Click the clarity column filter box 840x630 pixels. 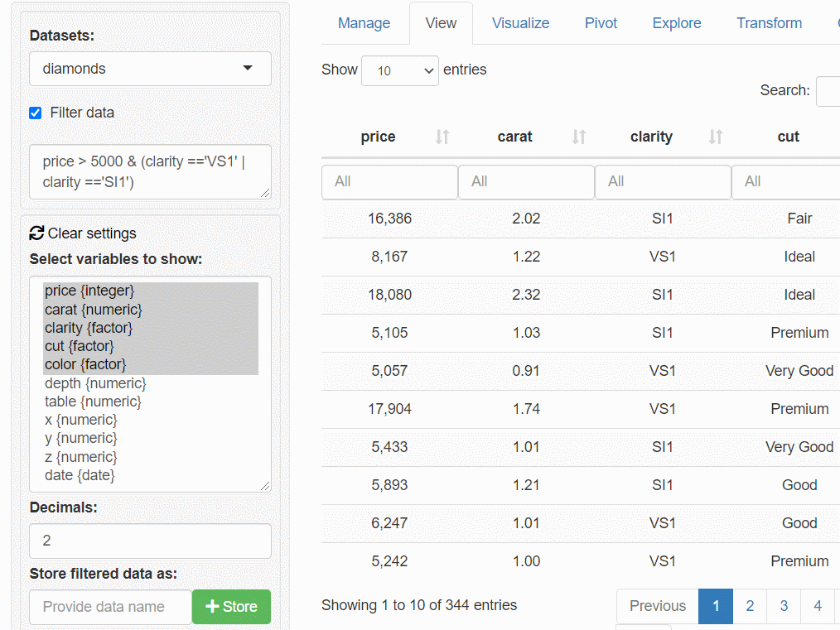coord(662,181)
